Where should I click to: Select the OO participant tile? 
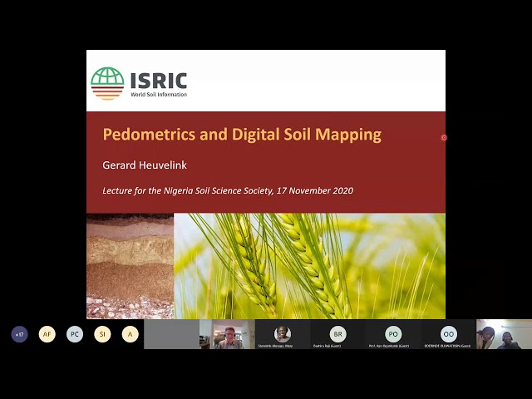(448, 334)
